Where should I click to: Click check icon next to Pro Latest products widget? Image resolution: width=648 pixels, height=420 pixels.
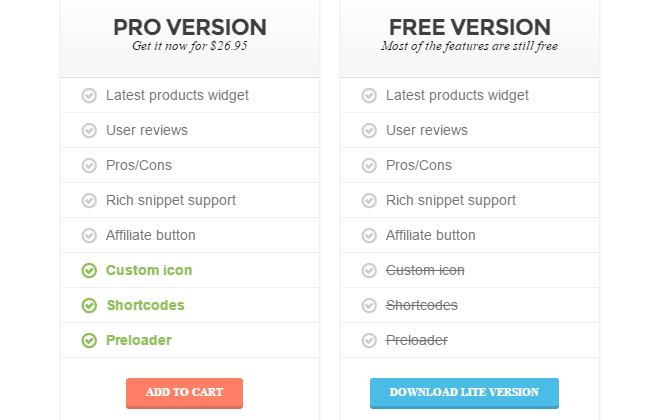89,95
